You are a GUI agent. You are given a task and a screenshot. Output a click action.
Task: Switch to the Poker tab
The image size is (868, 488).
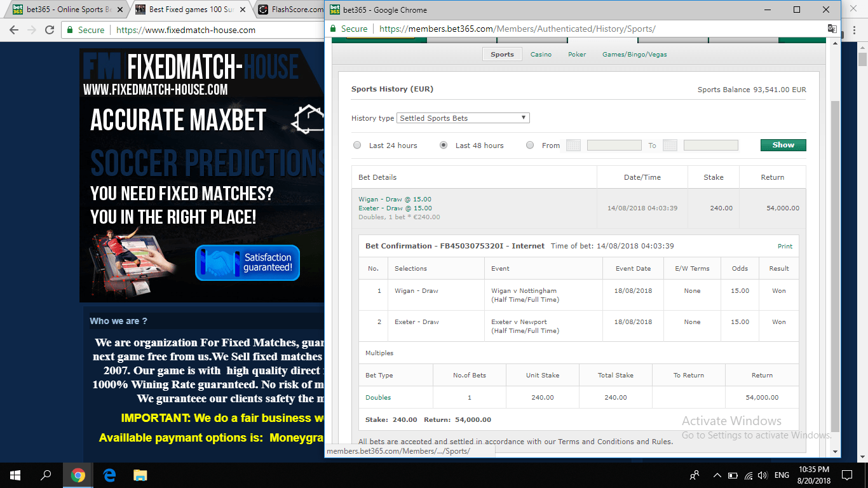[x=577, y=55]
